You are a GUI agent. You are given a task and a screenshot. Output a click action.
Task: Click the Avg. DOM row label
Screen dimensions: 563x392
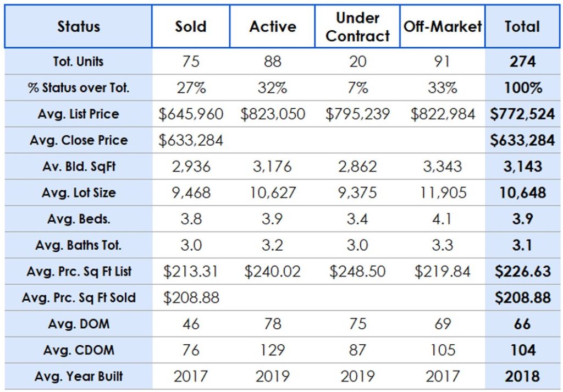79,324
